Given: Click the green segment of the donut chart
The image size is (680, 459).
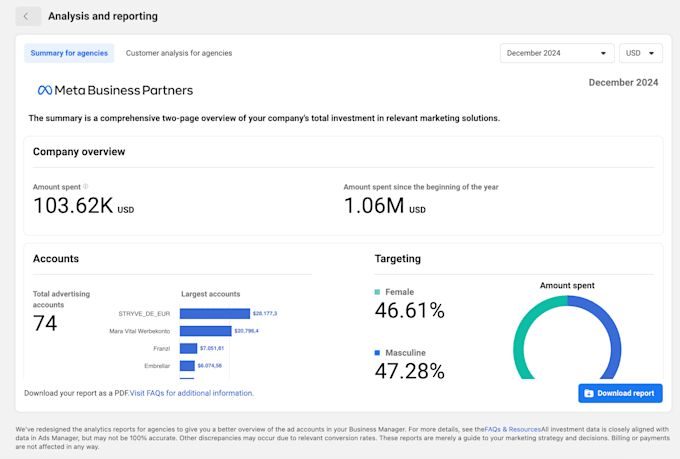Looking at the screenshot, I should coord(521,340).
